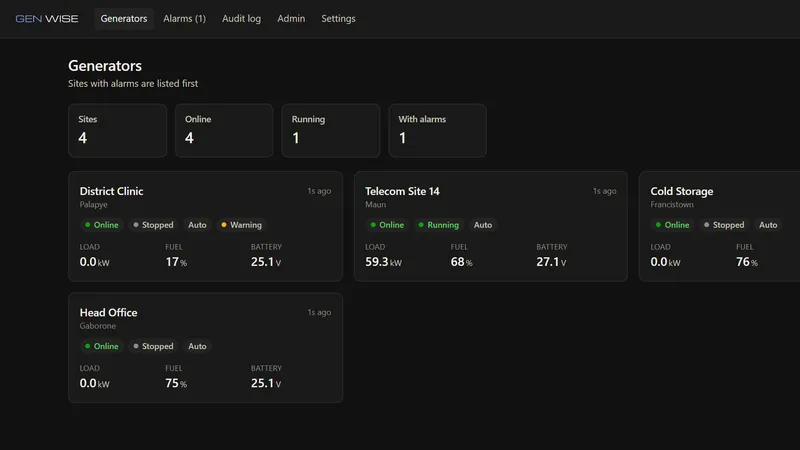The width and height of the screenshot is (800, 450).
Task: Click Head Office's Auto badge
Action: [x=197, y=346]
